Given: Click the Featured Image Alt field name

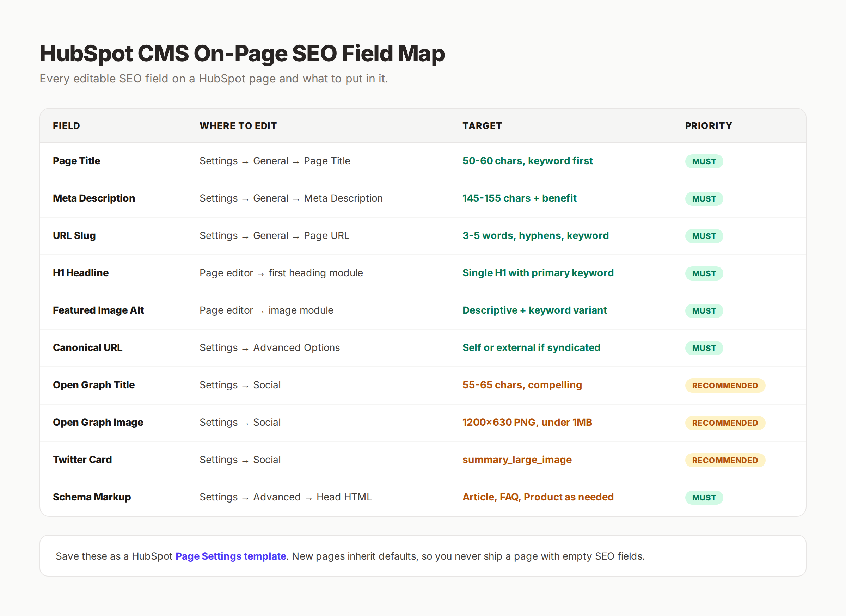Looking at the screenshot, I should click(x=98, y=310).
